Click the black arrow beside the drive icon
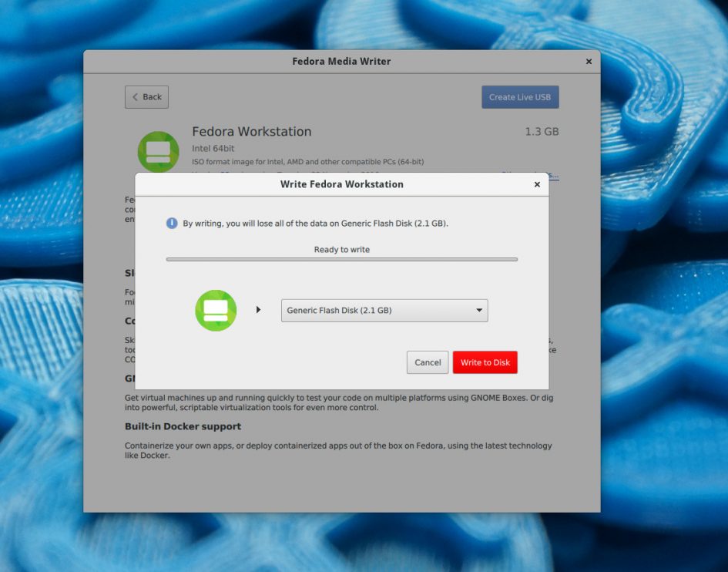728x572 pixels. 257,310
